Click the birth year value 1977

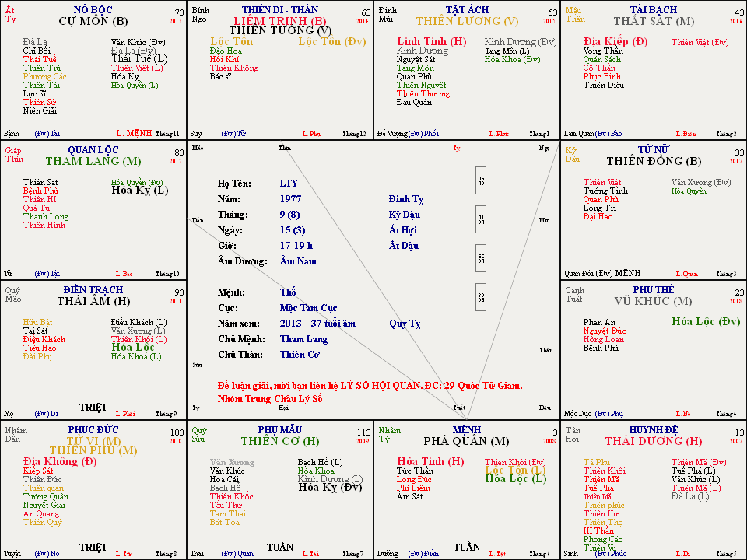pos(291,199)
